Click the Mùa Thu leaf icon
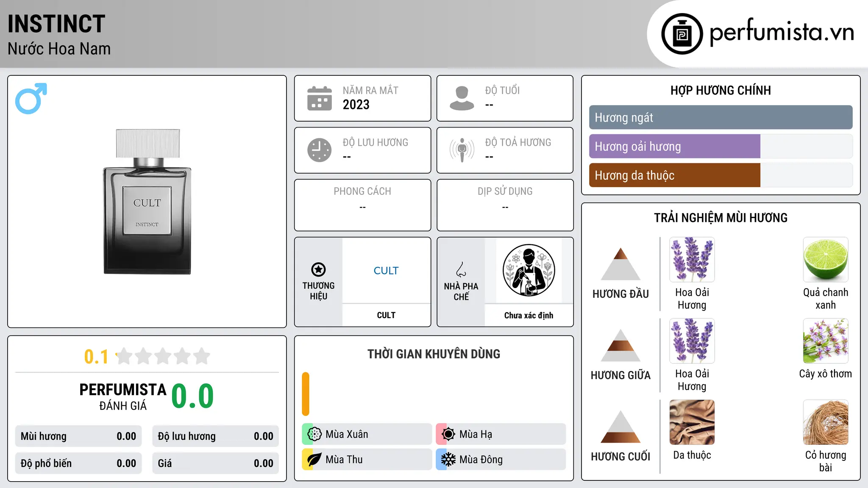This screenshot has width=868, height=488. tap(314, 460)
